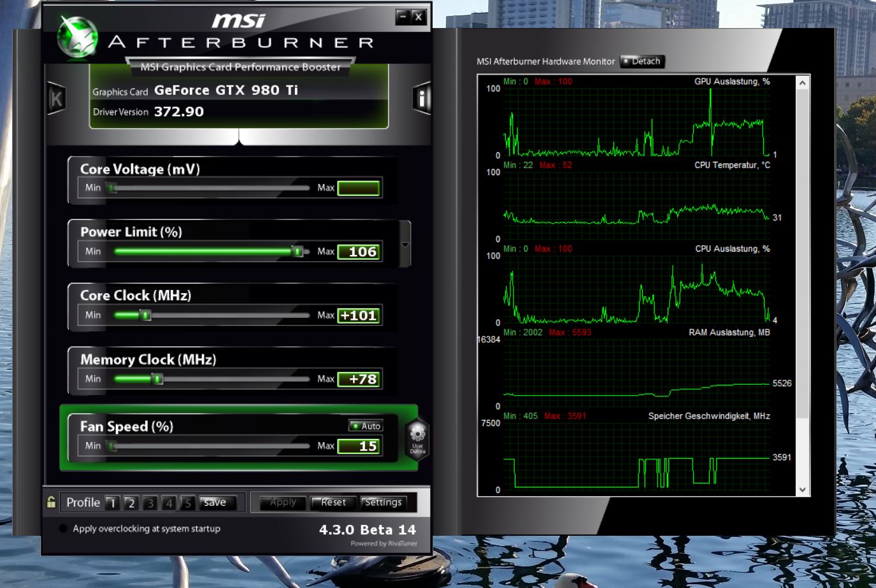Click the Speicher Geschwindigkeit, MHz graph
This screenshot has height=588, width=876.
[637, 456]
